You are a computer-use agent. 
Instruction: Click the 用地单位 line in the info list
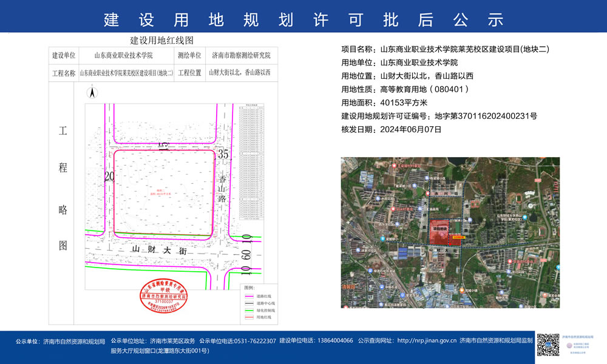[x=399, y=62]
